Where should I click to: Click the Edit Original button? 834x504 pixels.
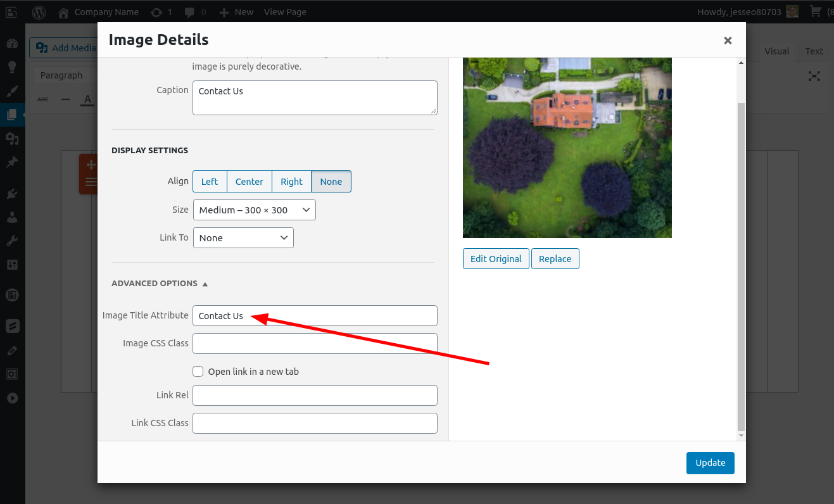[496, 259]
